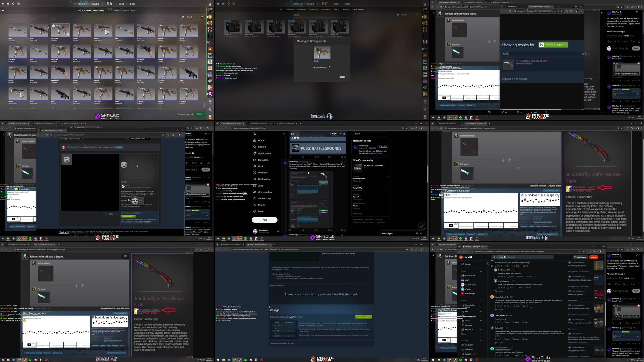Open Premium in the X sidebar
This screenshot has width=644, height=362.
point(260,172)
